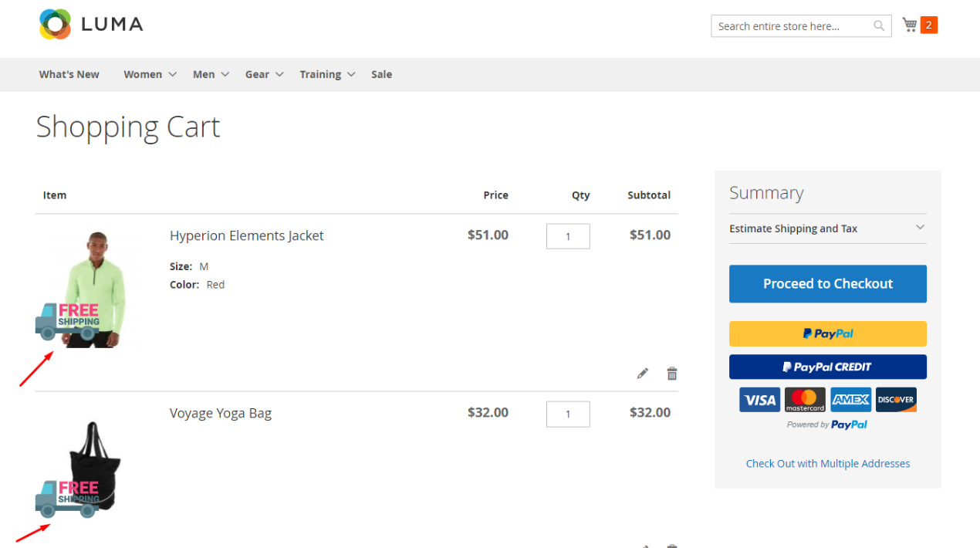Expand Estimate Shipping and Tax section

[x=827, y=228]
